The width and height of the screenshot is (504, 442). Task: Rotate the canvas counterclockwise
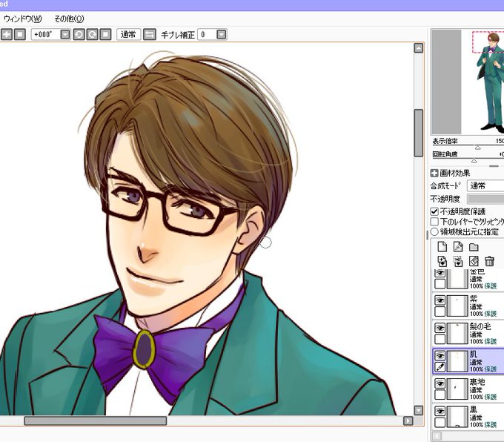[79, 34]
